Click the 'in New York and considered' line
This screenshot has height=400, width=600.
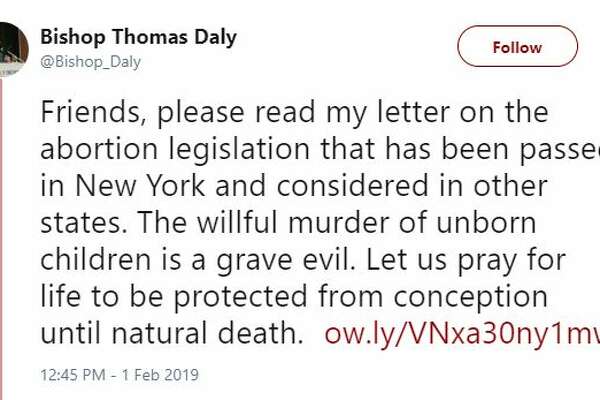pos(293,186)
